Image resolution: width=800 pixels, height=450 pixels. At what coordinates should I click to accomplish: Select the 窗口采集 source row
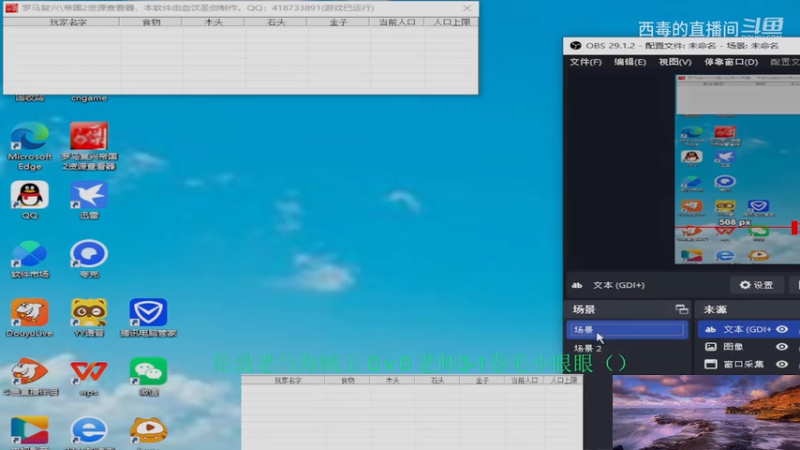[748, 364]
